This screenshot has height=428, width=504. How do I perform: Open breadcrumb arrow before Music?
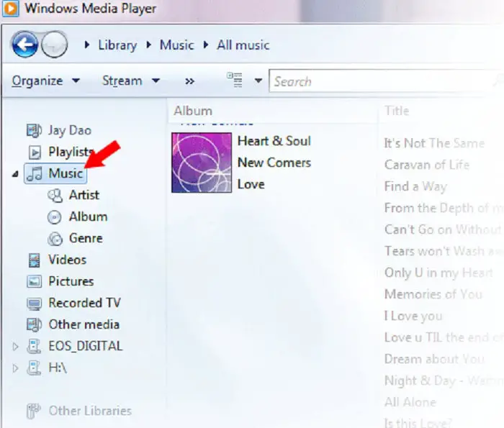coord(148,45)
